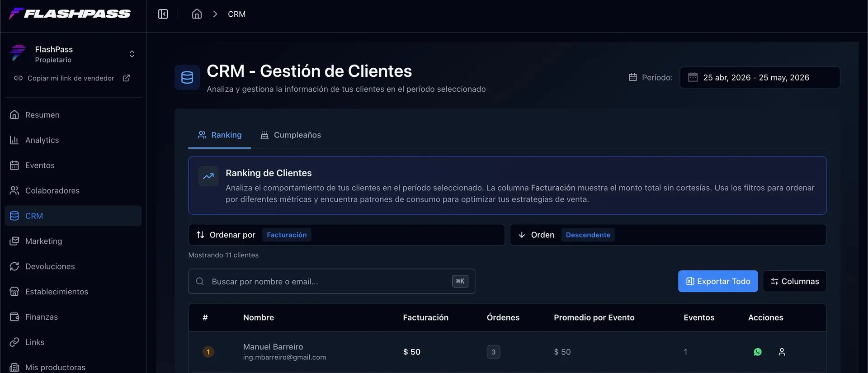Open the Ordenar por Facturación dropdown
Screen dimensions: 868x373
(x=346, y=235)
